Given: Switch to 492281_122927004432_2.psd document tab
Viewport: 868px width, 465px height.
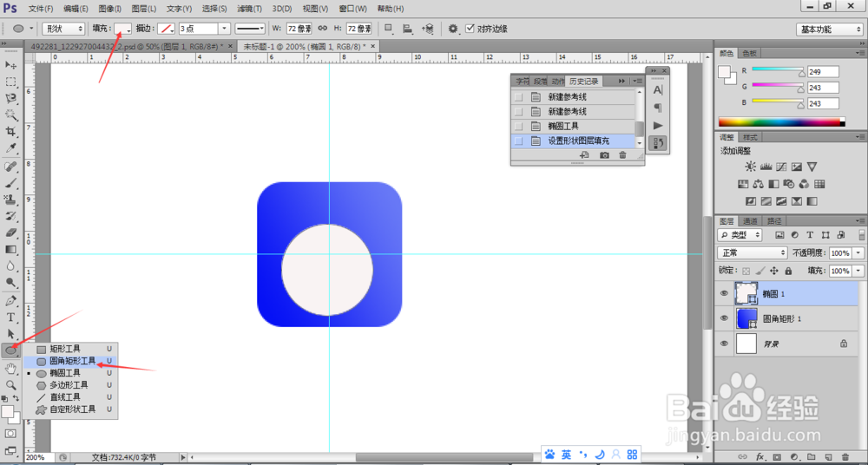Looking at the screenshot, I should [x=128, y=46].
